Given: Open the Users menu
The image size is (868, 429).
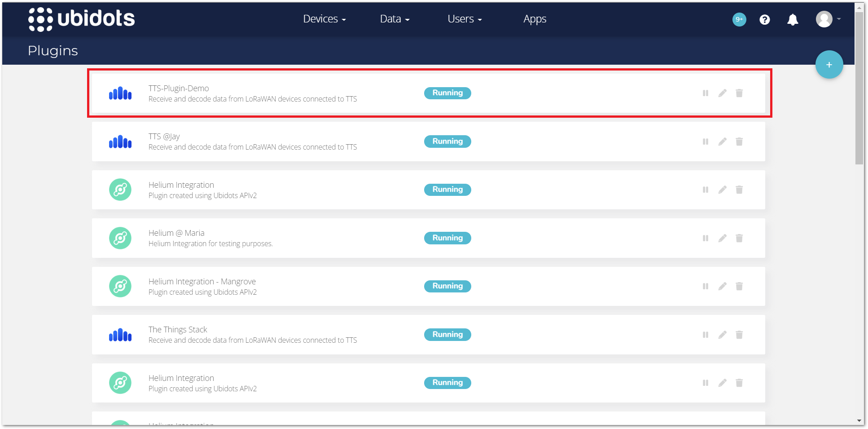Looking at the screenshot, I should pyautogui.click(x=464, y=19).
